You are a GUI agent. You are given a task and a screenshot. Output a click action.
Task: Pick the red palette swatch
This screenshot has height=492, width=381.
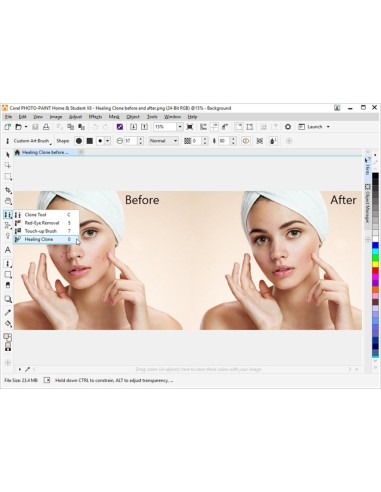[375, 271]
